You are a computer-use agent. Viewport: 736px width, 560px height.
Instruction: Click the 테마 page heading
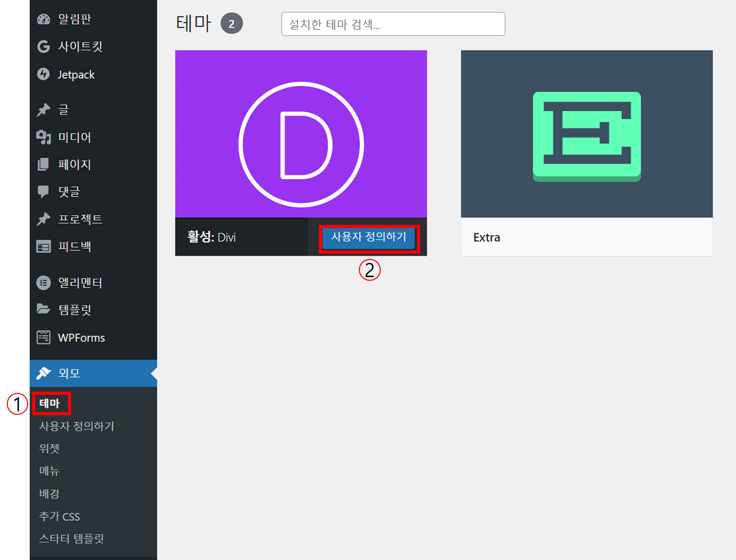[x=193, y=24]
